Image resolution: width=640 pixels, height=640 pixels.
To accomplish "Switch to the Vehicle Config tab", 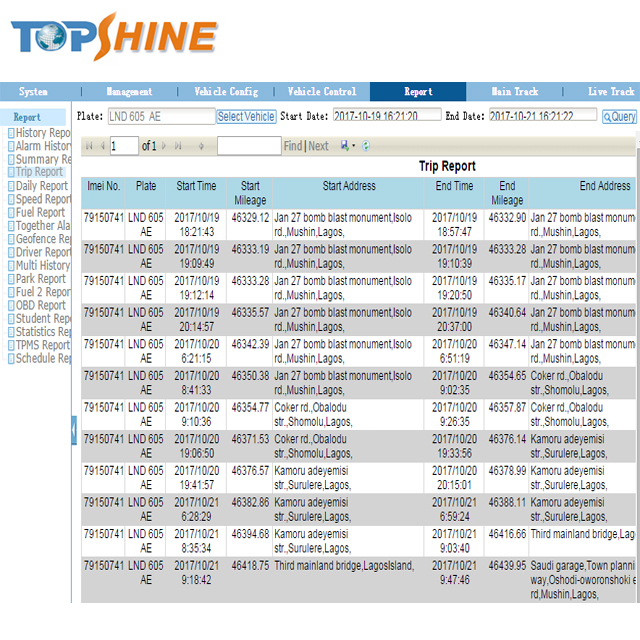I will (x=225, y=92).
